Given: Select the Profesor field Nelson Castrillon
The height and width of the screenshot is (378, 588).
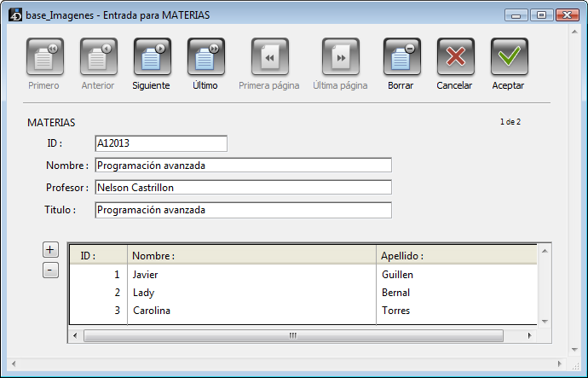Looking at the screenshot, I should click(243, 188).
